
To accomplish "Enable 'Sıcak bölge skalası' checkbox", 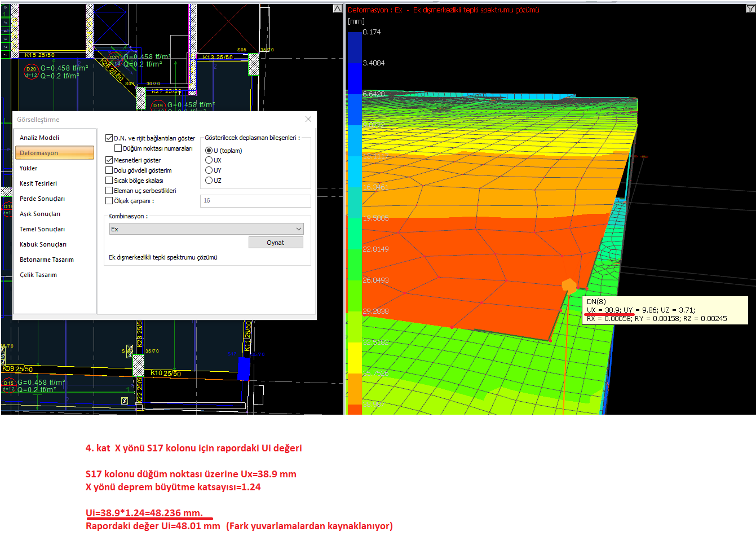I will (x=109, y=181).
